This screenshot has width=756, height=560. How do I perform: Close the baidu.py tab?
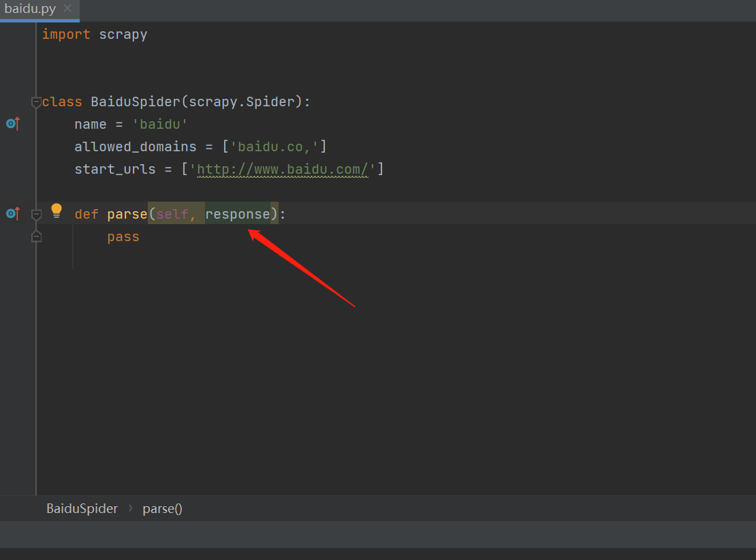coord(67,8)
